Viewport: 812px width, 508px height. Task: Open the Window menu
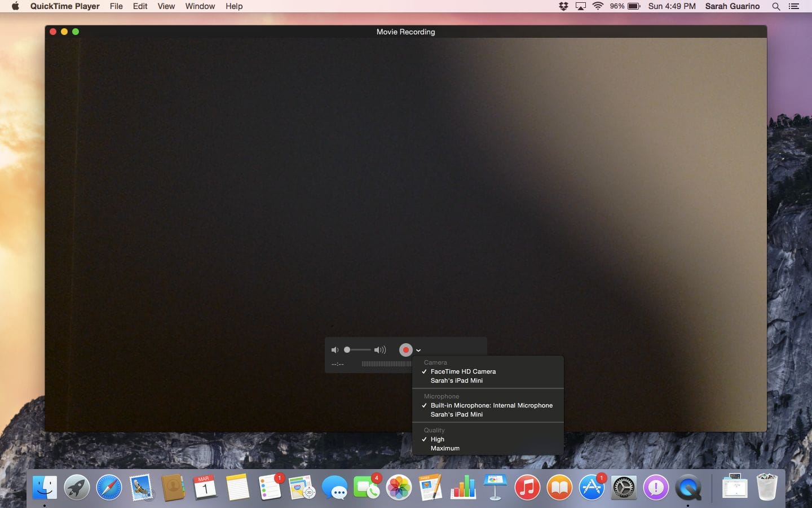click(x=200, y=6)
